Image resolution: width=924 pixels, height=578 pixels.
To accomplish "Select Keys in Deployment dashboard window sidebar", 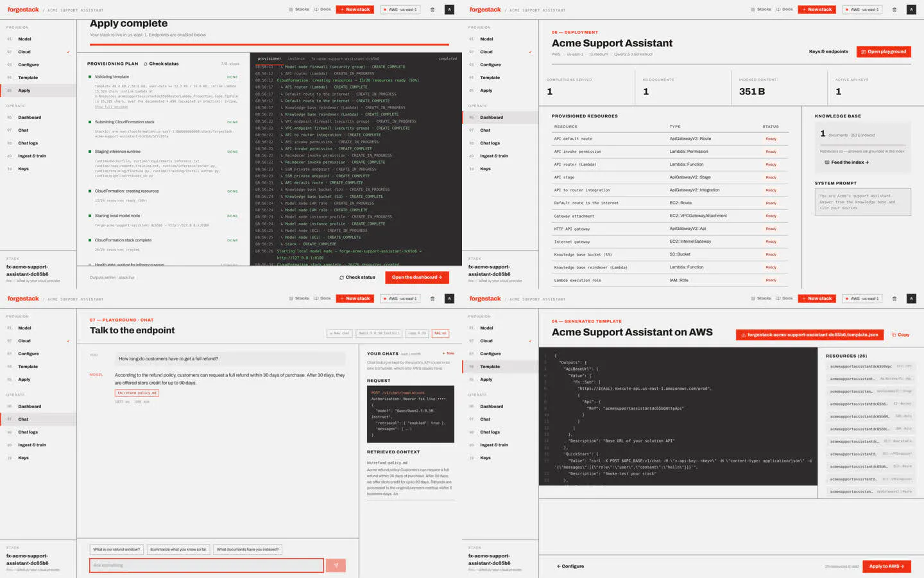I will [501, 169].
